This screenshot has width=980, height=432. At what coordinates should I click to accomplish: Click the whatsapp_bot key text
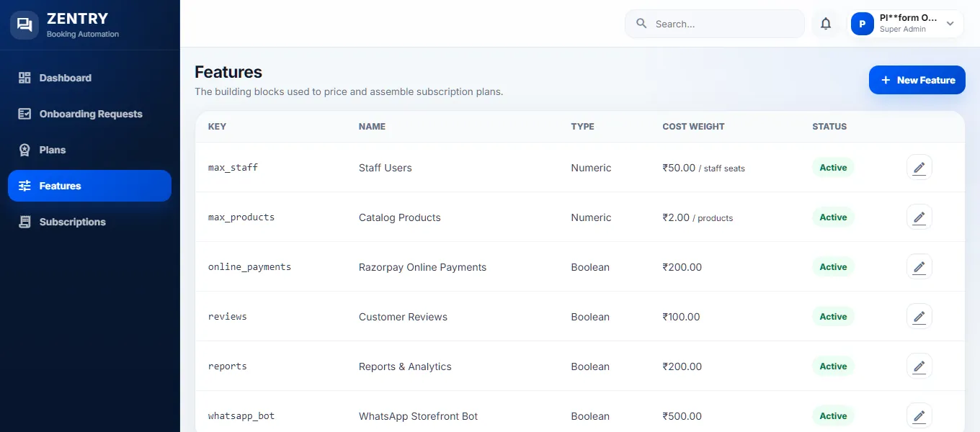click(241, 415)
